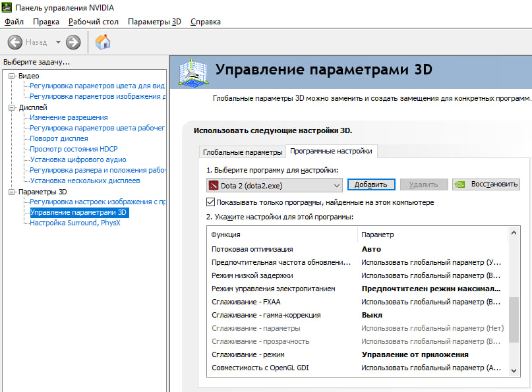Select Режим управления электропитанием row
532x392 pixels.
tap(357, 289)
